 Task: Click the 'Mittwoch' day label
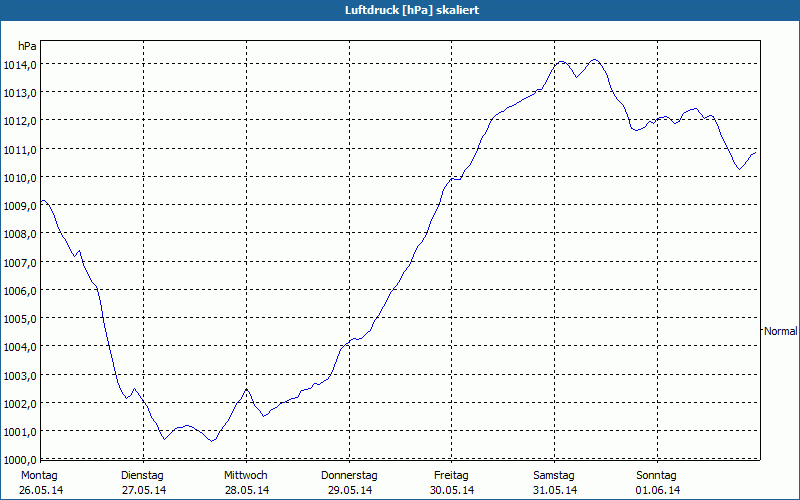pyautogui.click(x=246, y=476)
